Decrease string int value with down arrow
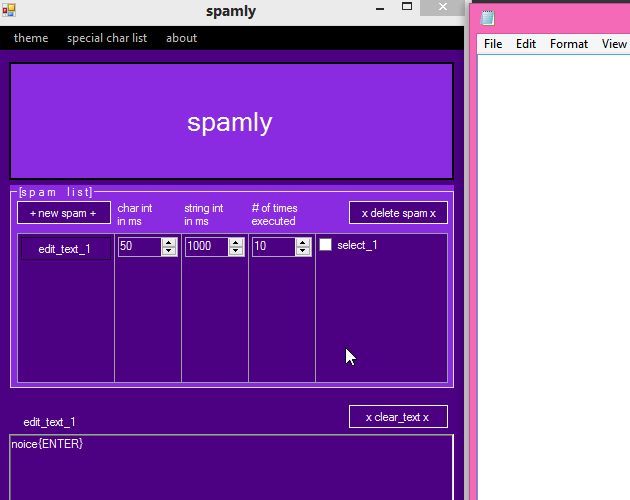Viewport: 630px width, 500px height. click(236, 251)
